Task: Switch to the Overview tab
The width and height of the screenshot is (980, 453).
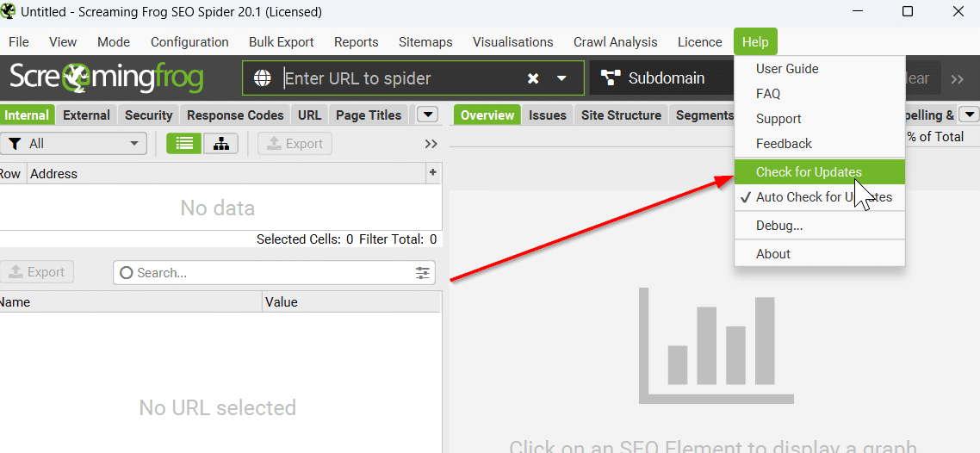Action: 487,115
